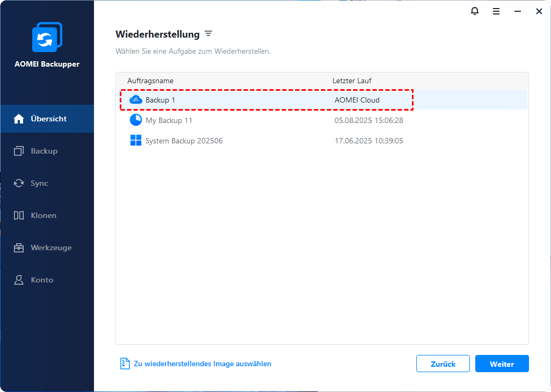
Task: Go to the Konto section
Action: coord(47,280)
